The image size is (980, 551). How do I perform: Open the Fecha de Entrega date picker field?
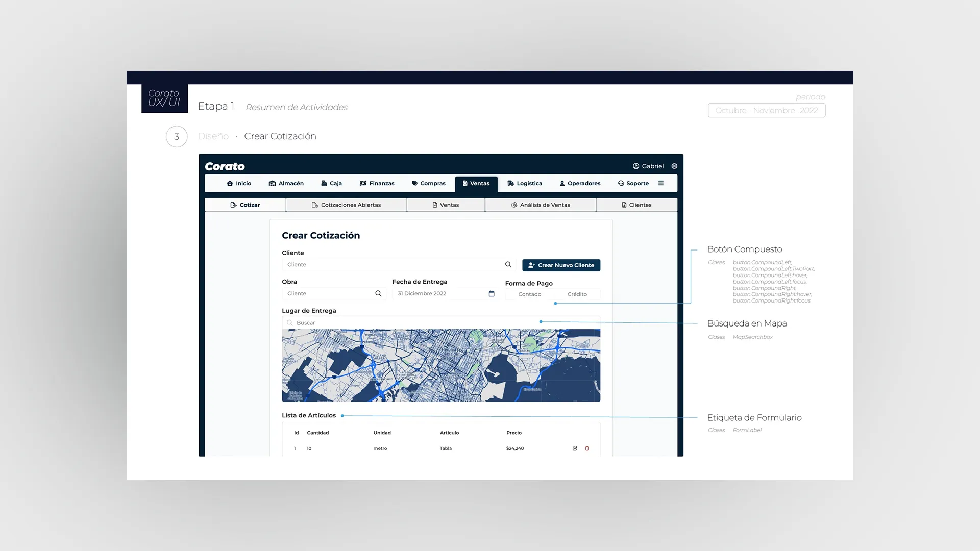pos(439,294)
